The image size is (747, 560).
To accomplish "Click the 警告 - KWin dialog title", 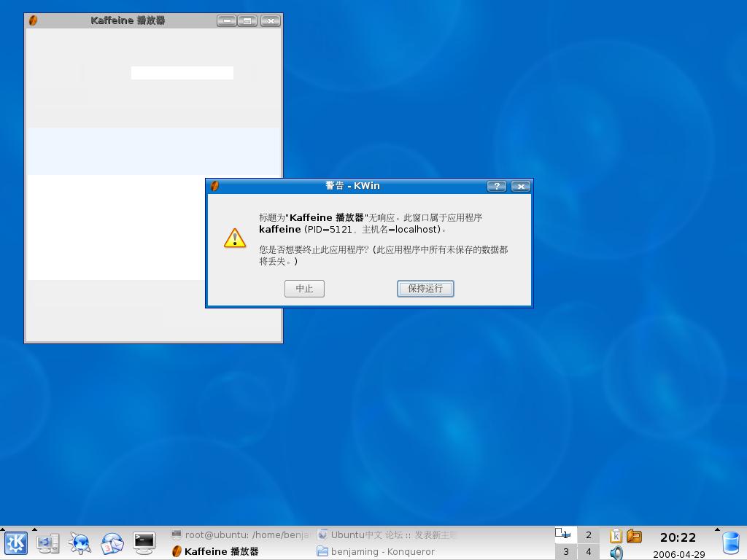I will [352, 186].
